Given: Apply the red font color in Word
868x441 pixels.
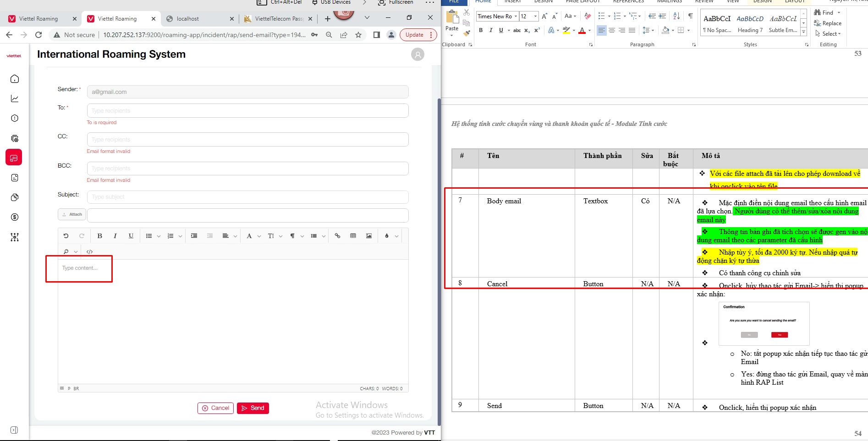Looking at the screenshot, I should (x=582, y=31).
